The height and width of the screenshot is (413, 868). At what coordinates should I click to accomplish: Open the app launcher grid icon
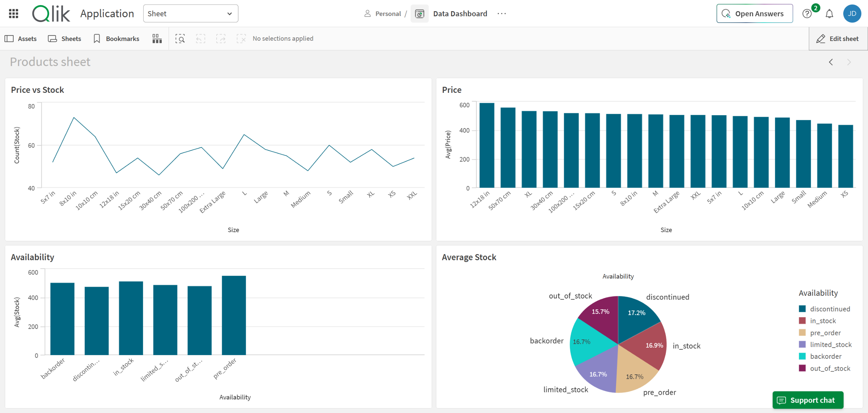[x=14, y=14]
